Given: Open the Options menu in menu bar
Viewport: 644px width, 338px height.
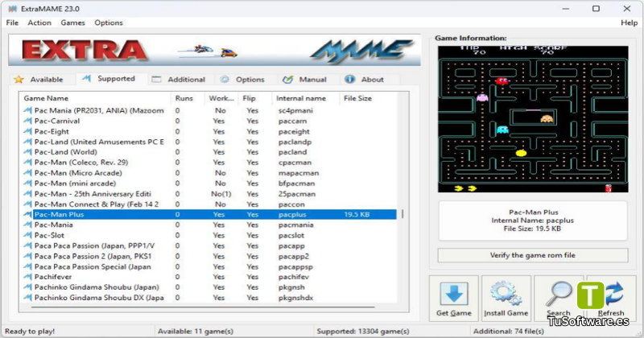Looking at the screenshot, I should click(x=109, y=23).
